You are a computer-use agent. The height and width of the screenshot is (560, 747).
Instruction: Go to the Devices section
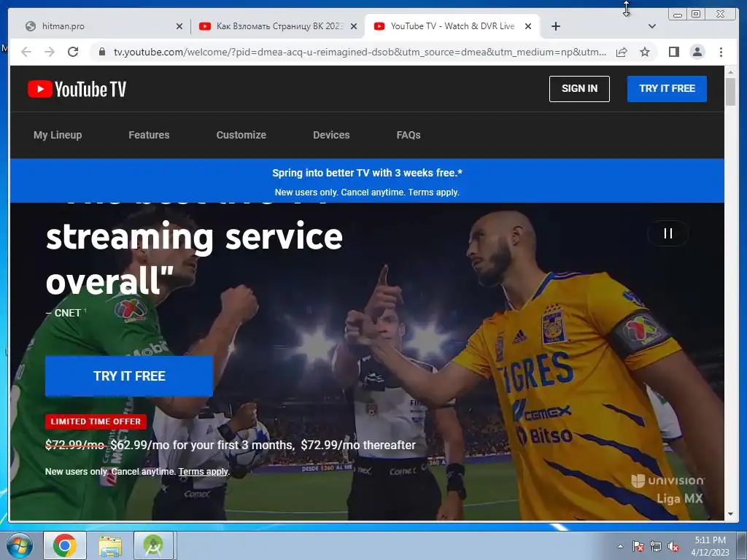pyautogui.click(x=331, y=135)
